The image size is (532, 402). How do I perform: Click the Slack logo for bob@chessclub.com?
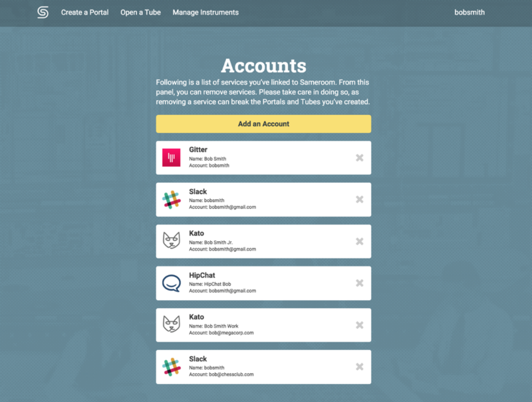pos(172,367)
